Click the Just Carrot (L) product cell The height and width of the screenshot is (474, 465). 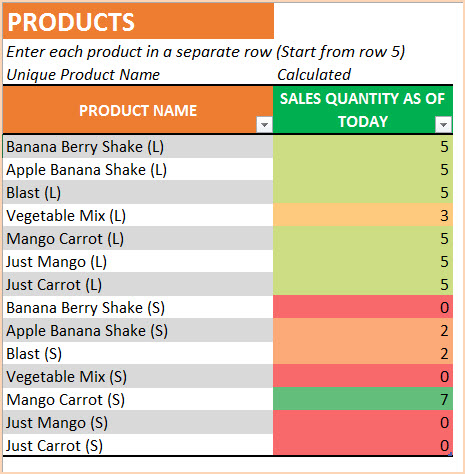click(138, 285)
